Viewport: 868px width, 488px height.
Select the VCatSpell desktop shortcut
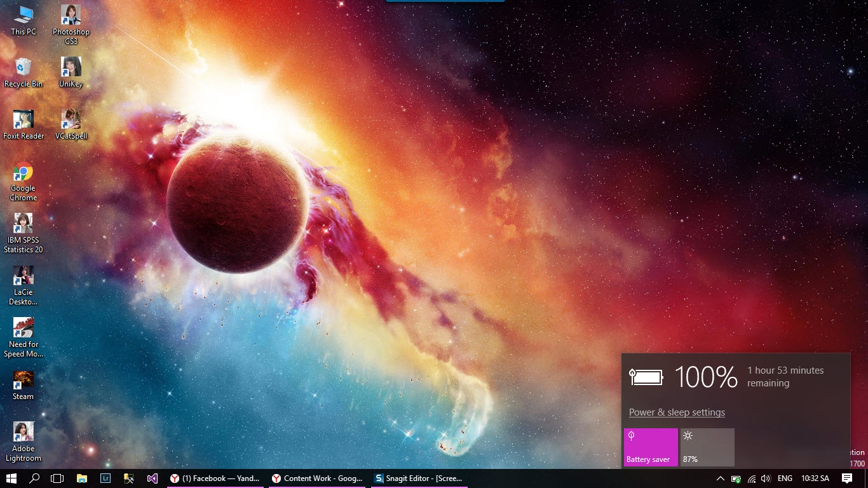coord(71,125)
